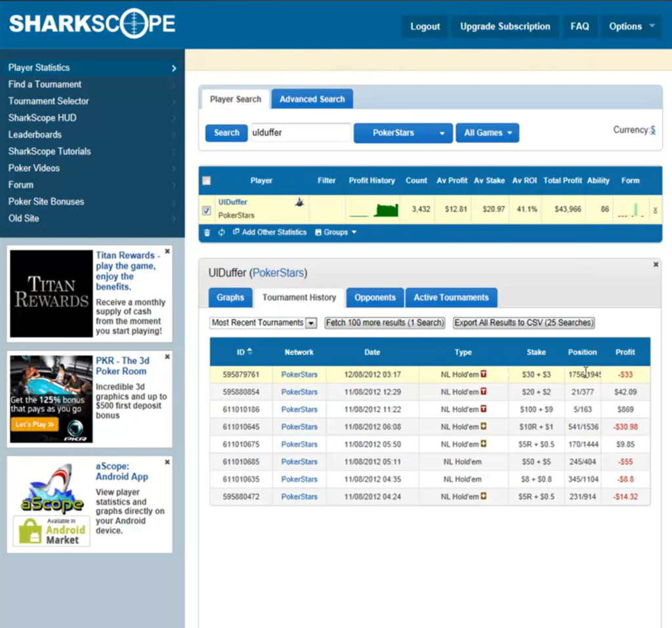Open the Most Recent Tournaments dropdown

coord(263,323)
